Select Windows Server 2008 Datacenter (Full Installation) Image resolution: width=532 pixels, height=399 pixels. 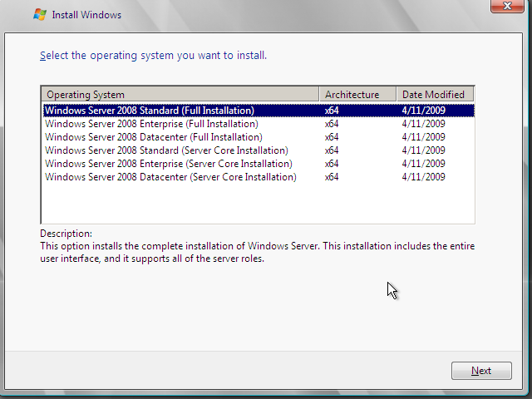click(x=259, y=137)
